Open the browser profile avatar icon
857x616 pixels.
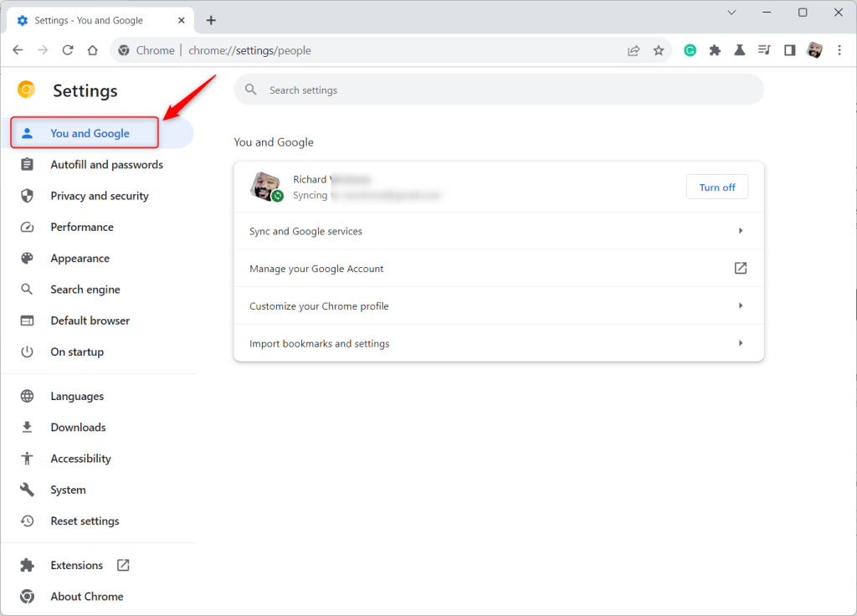(814, 50)
